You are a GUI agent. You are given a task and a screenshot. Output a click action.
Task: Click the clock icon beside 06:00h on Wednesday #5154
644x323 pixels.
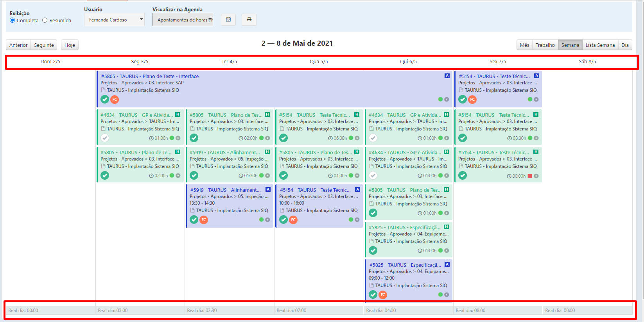pos(330,138)
